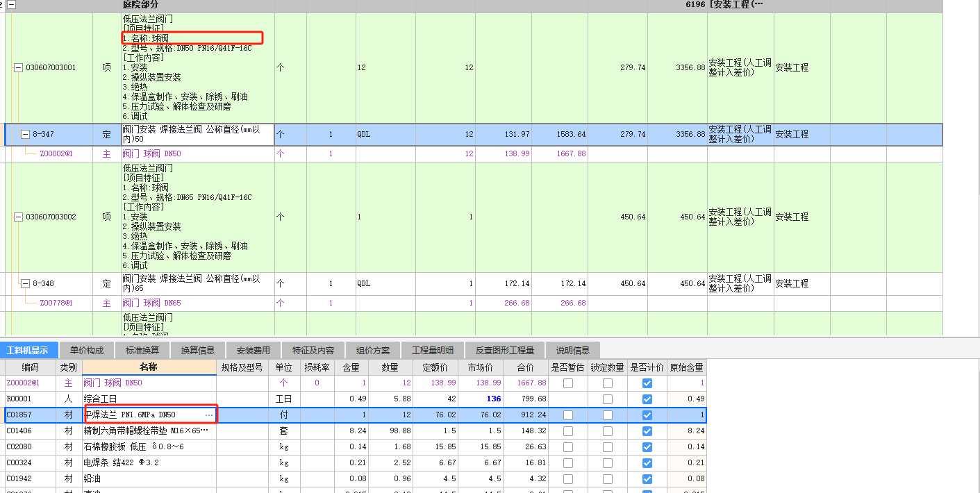Open the 工程量明细 tab
980x493 pixels.
[433, 350]
